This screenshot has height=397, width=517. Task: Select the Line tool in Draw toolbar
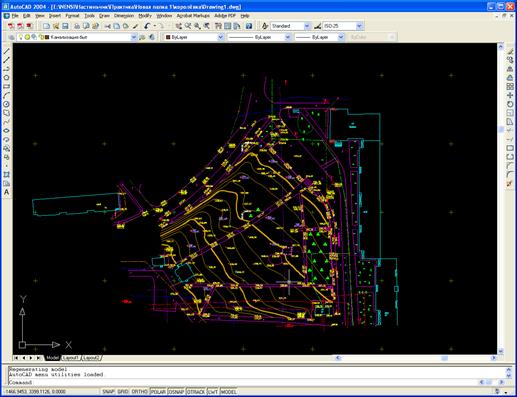tap(6, 51)
